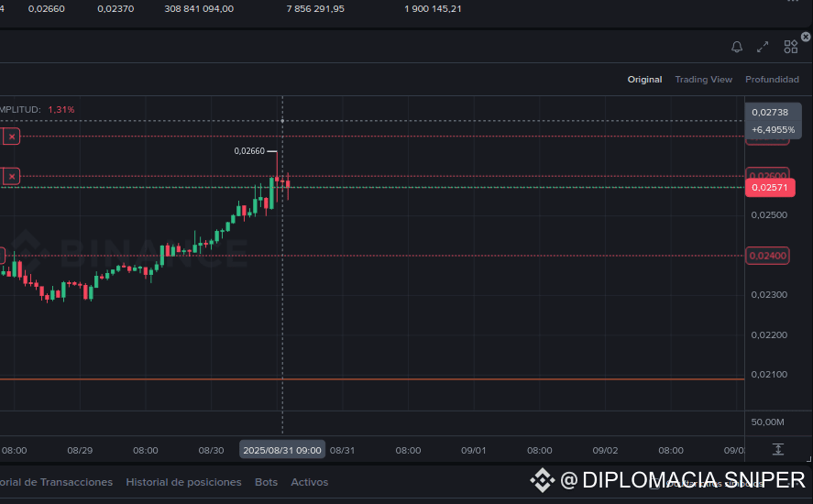The width and height of the screenshot is (813, 504).
Task: Open Historial de Transacciones tab
Action: pyautogui.click(x=56, y=482)
